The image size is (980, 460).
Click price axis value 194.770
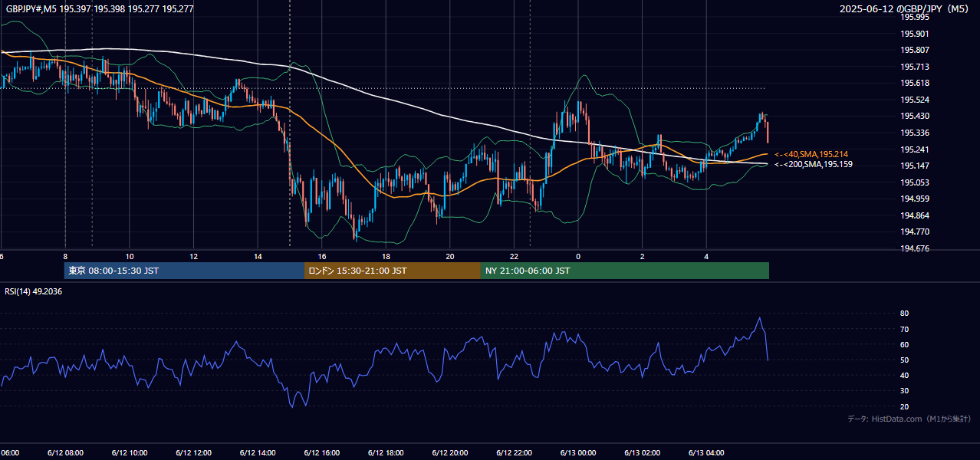click(914, 232)
